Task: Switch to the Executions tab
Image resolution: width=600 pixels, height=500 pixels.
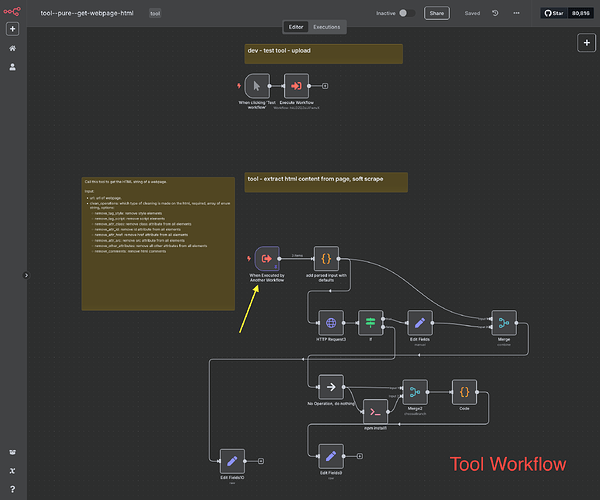Action: [x=326, y=27]
